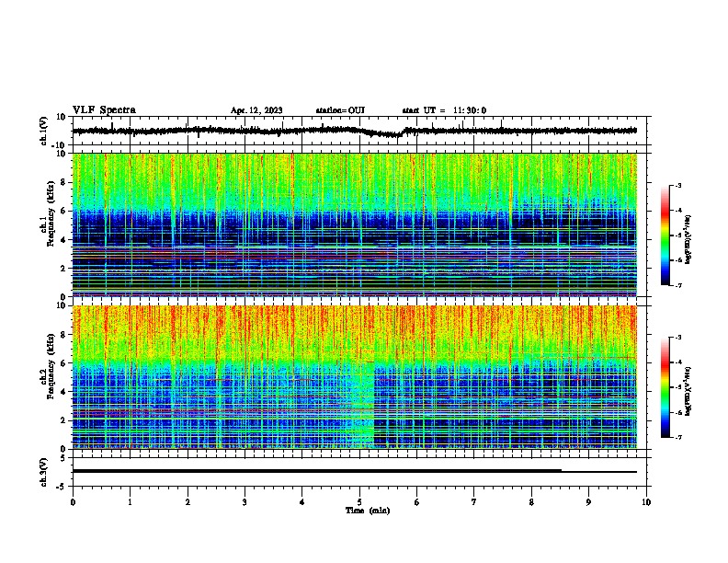The image size is (728, 563).
Task: Click the ch.1 color scale label '-3'
Action: 678,185
